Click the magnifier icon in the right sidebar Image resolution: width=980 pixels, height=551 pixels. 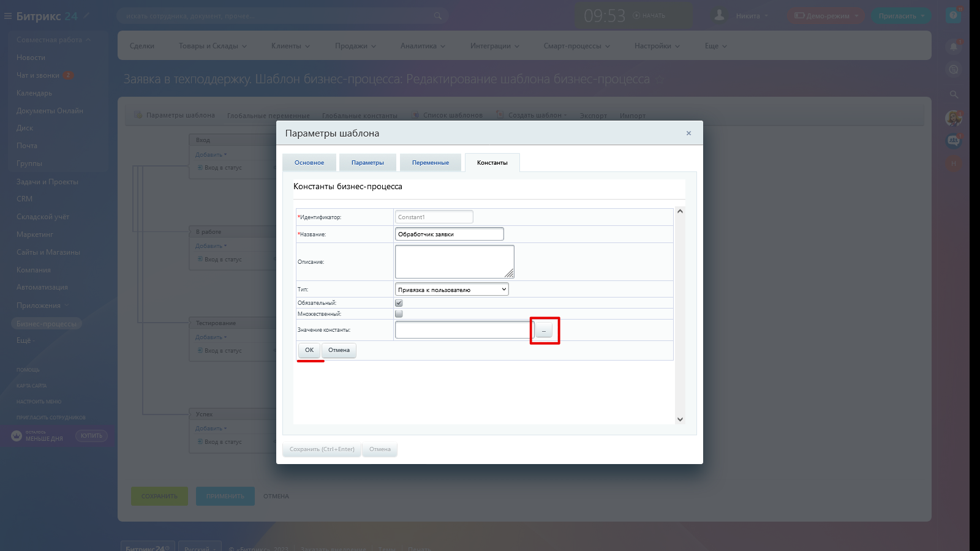(954, 94)
